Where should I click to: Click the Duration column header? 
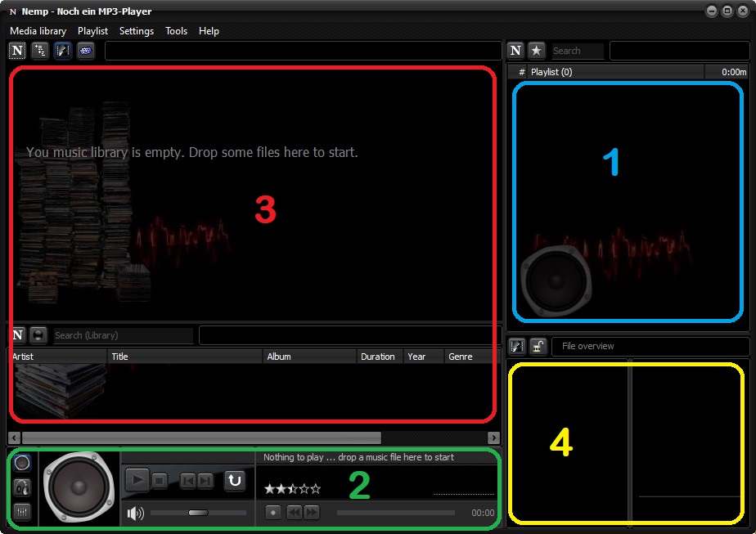pyautogui.click(x=378, y=357)
